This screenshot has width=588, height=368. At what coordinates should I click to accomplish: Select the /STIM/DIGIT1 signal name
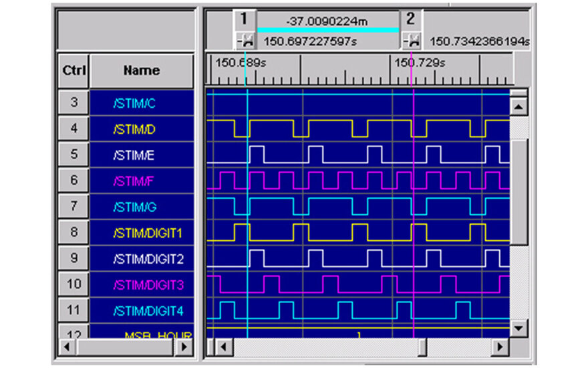[148, 234]
